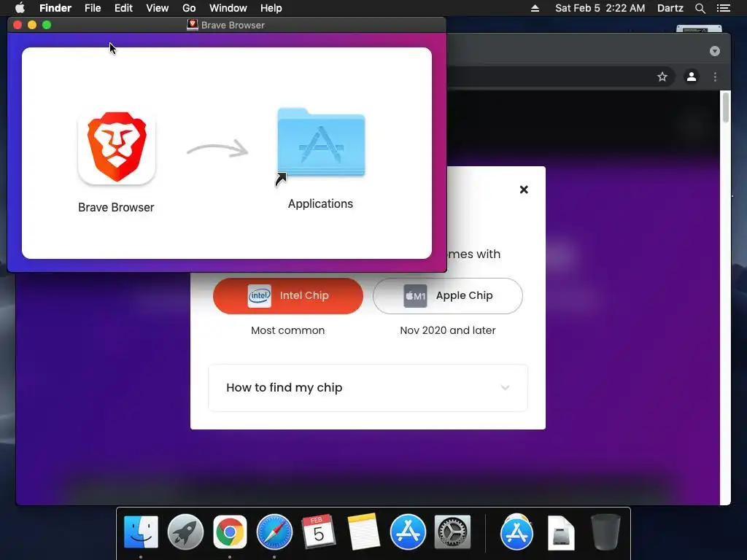This screenshot has width=747, height=560.
Task: Open Applications folder stack in Dock
Action: 516,532
